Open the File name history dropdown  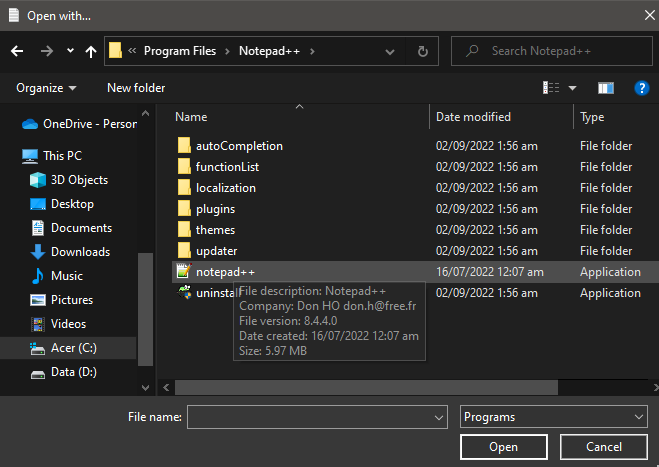click(438, 417)
